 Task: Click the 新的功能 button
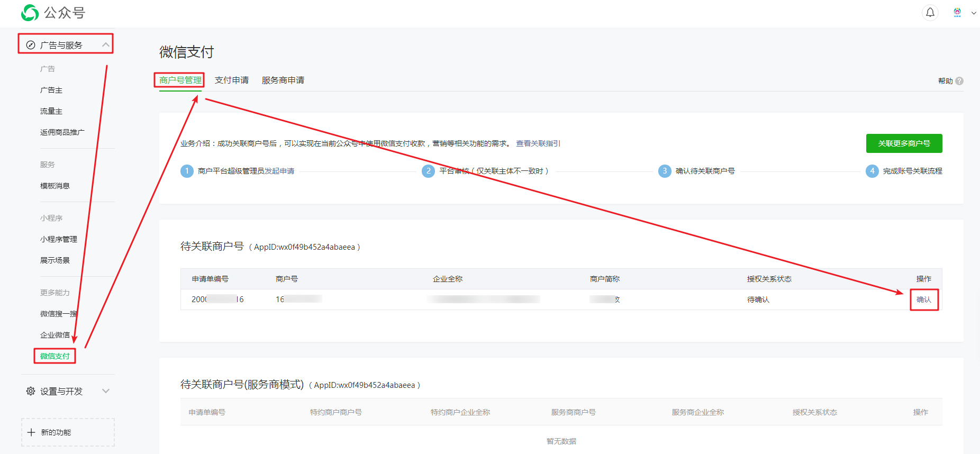click(x=68, y=432)
